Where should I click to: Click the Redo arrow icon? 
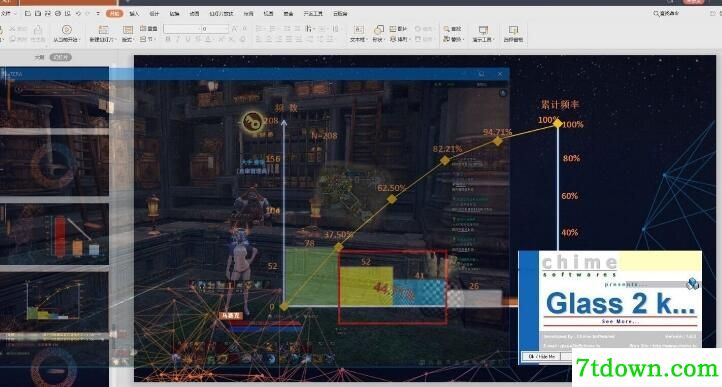tap(88, 14)
